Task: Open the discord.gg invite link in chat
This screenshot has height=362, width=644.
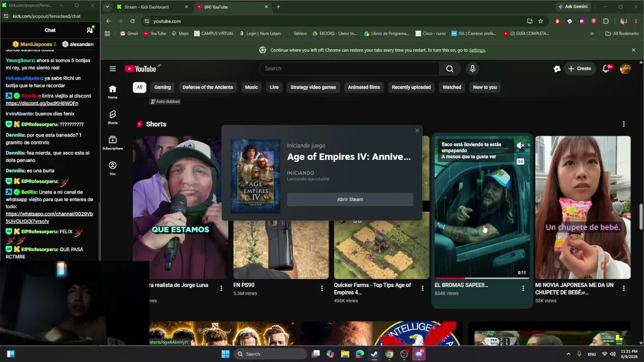Action: (x=42, y=104)
